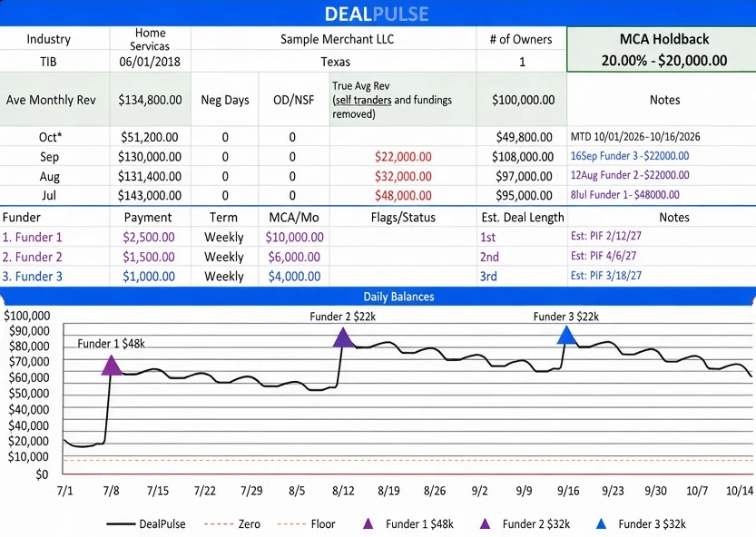Click the Est. Deal Length column header
Viewport: 756px width, 537px height.
523,218
